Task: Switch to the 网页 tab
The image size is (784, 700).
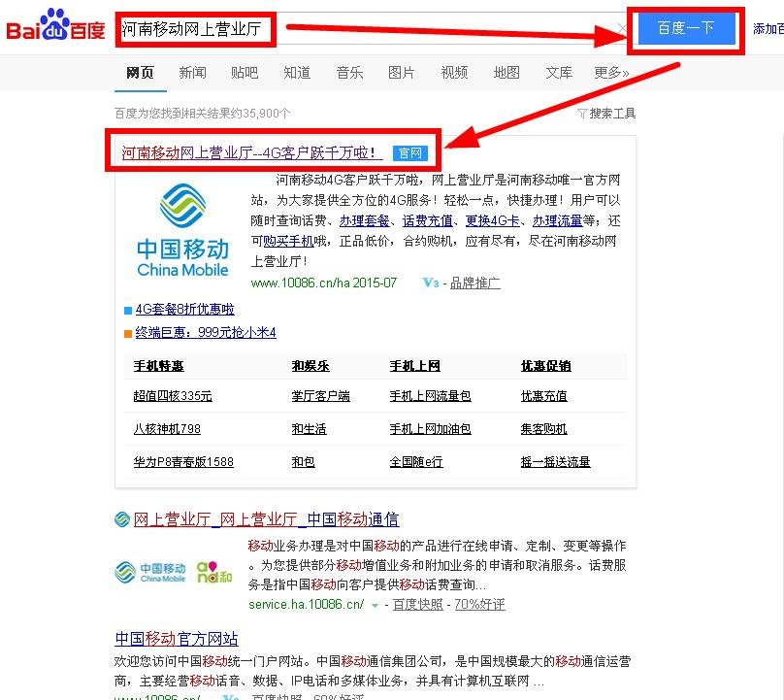Action: (x=141, y=72)
